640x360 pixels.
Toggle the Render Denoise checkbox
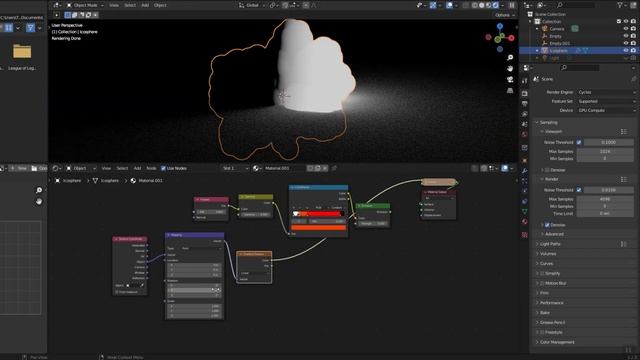(547, 225)
